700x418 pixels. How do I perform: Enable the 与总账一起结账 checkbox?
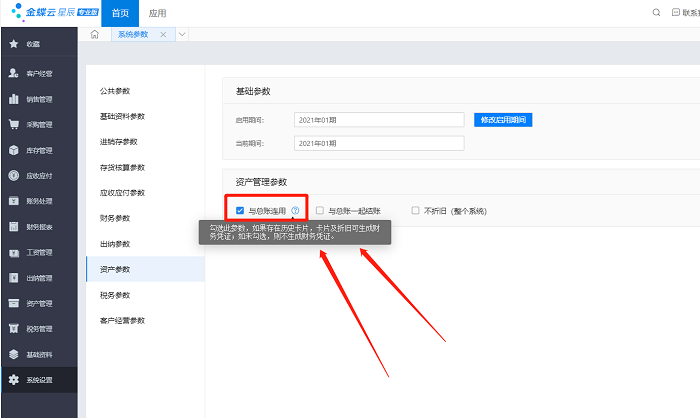point(320,211)
